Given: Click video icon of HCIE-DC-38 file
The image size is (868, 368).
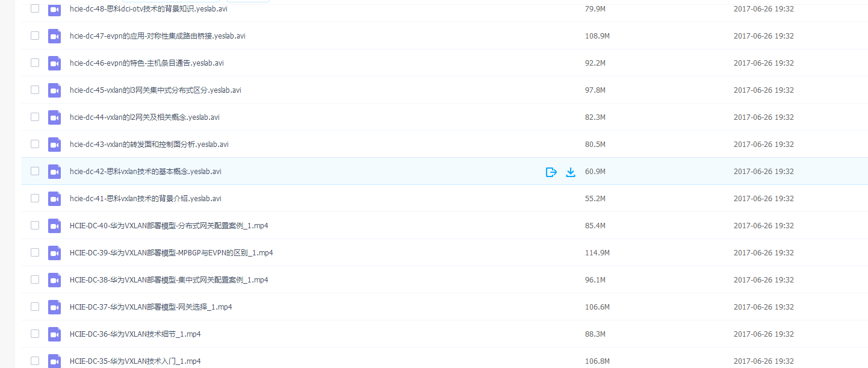Looking at the screenshot, I should point(55,280).
